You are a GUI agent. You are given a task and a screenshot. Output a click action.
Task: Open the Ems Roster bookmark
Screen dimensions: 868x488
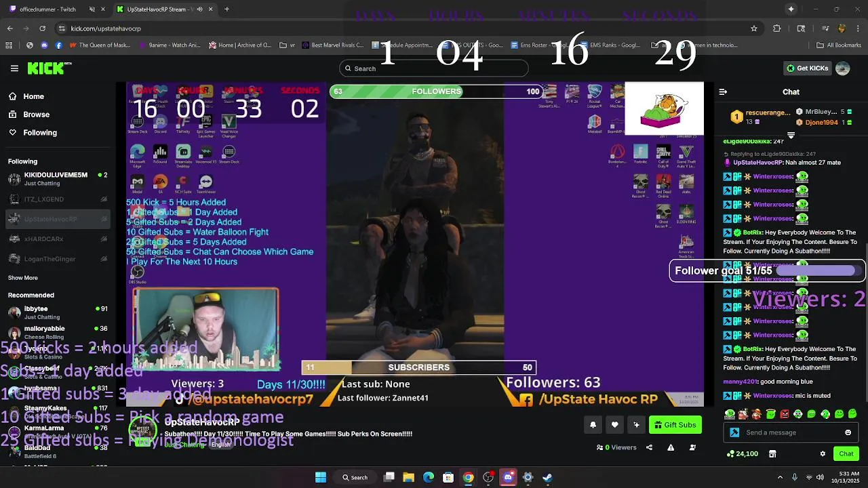tap(542, 45)
